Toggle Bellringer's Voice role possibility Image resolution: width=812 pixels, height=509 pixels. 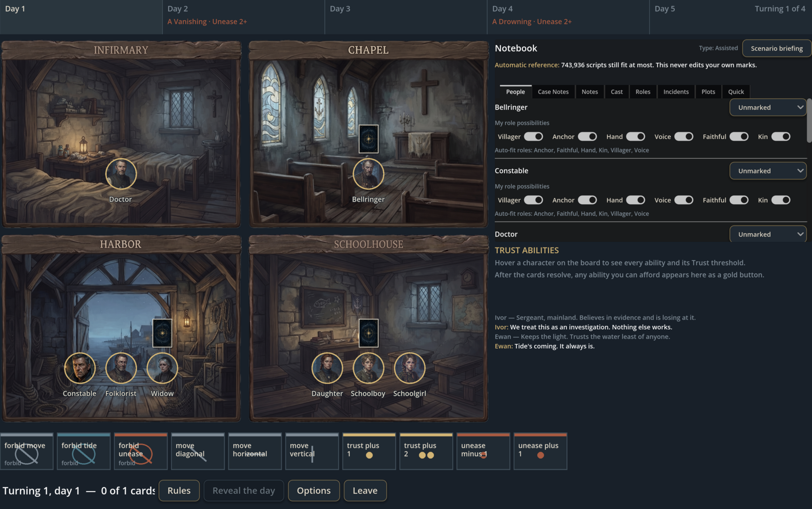click(x=684, y=137)
